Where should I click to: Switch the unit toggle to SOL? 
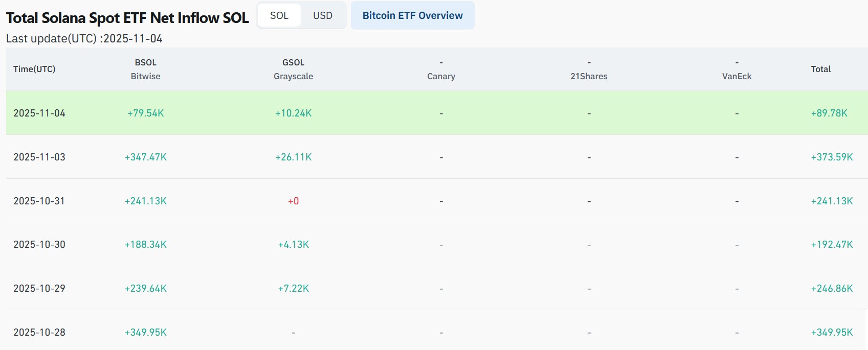pyautogui.click(x=279, y=16)
